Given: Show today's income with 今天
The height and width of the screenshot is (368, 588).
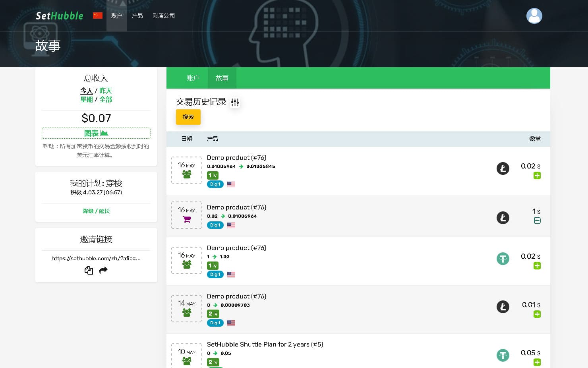Looking at the screenshot, I should (x=86, y=91).
